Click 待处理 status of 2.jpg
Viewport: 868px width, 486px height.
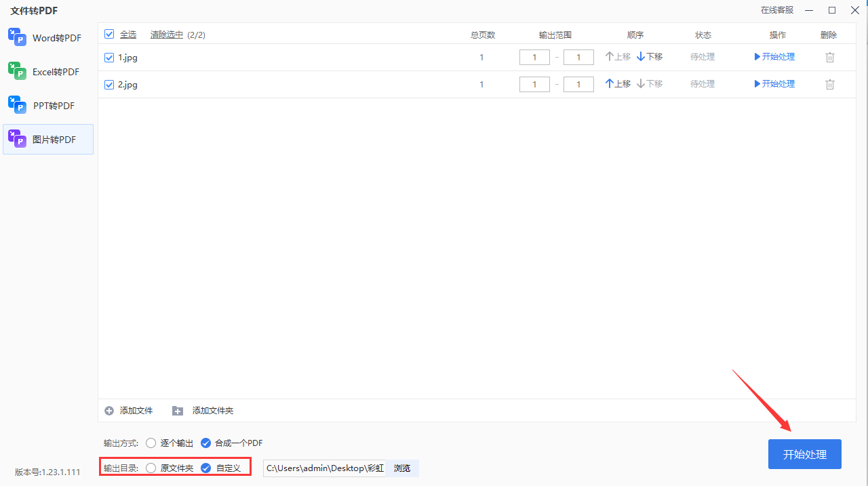click(x=703, y=84)
